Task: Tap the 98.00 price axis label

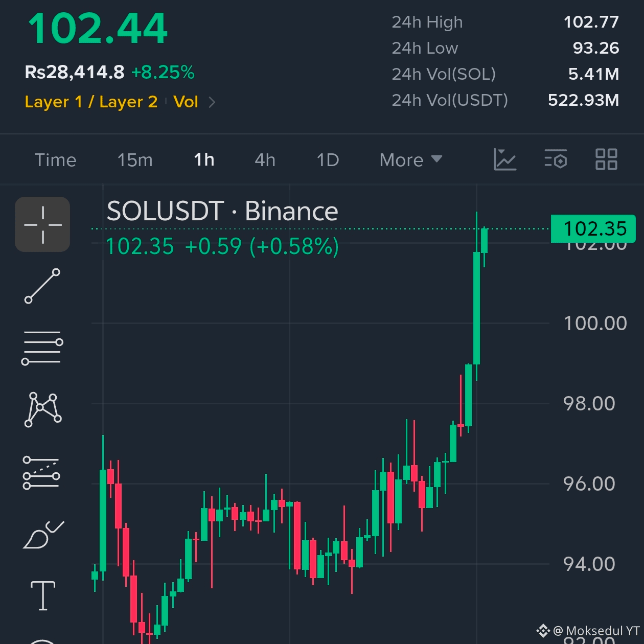Action: (x=589, y=403)
